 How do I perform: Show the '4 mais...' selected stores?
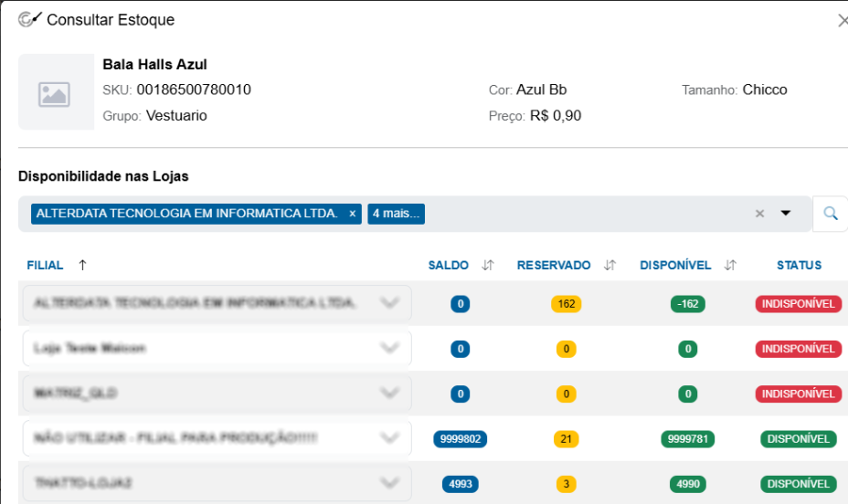tap(396, 214)
